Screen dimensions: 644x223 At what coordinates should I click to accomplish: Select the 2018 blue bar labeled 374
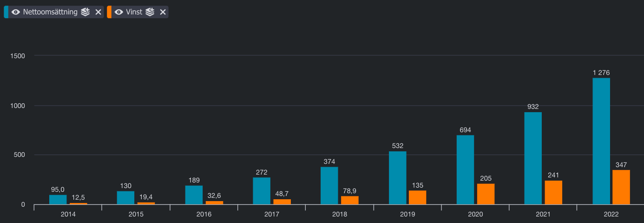point(329,186)
